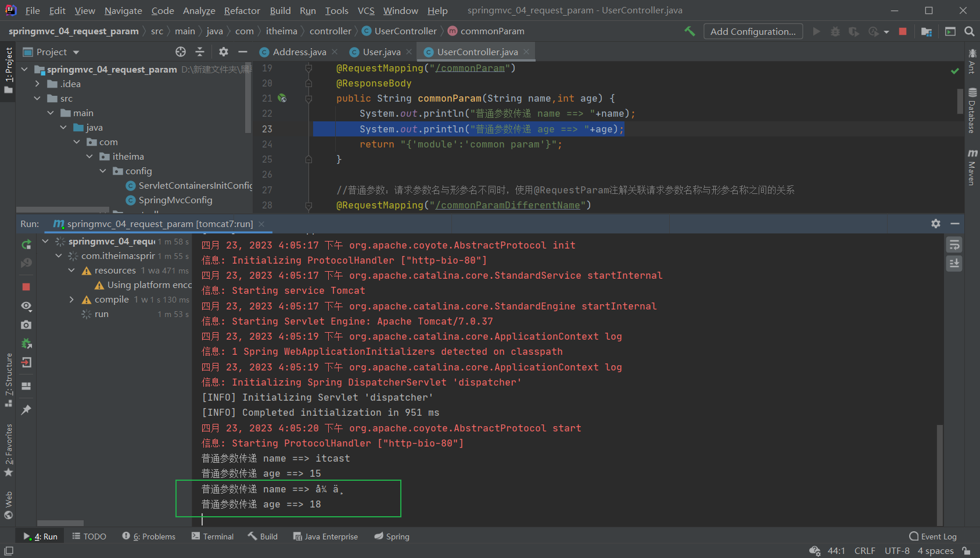Collapse the main folder
The image size is (980, 558).
(x=51, y=113)
